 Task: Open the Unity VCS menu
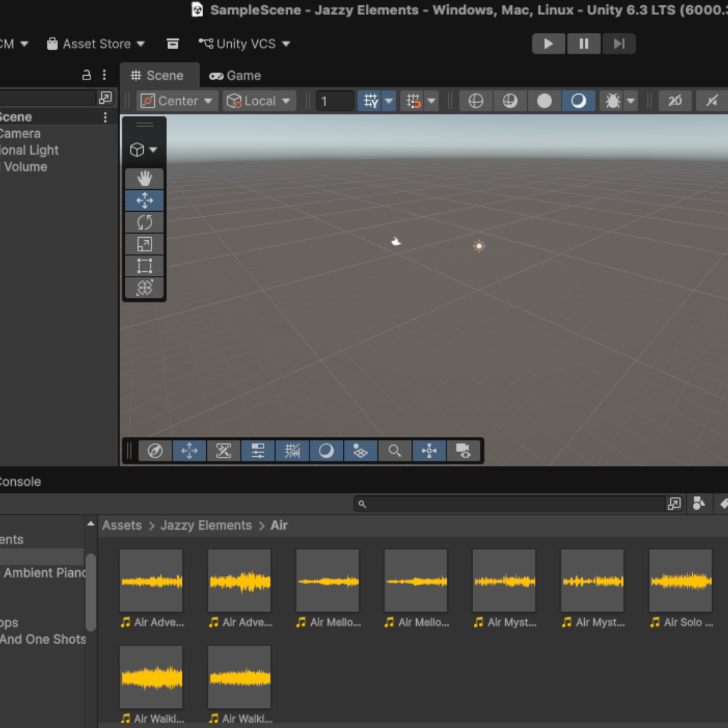[x=244, y=44]
